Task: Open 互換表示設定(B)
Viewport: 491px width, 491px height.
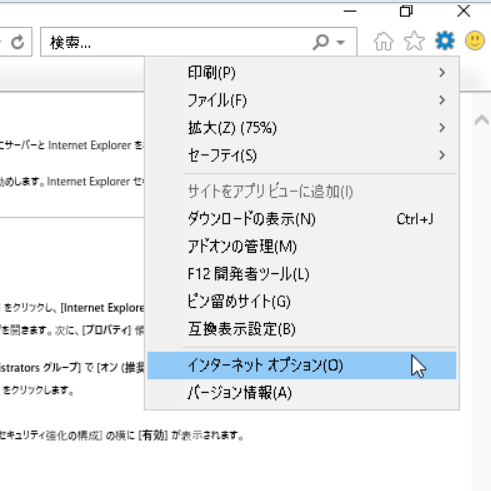Action: [302, 329]
